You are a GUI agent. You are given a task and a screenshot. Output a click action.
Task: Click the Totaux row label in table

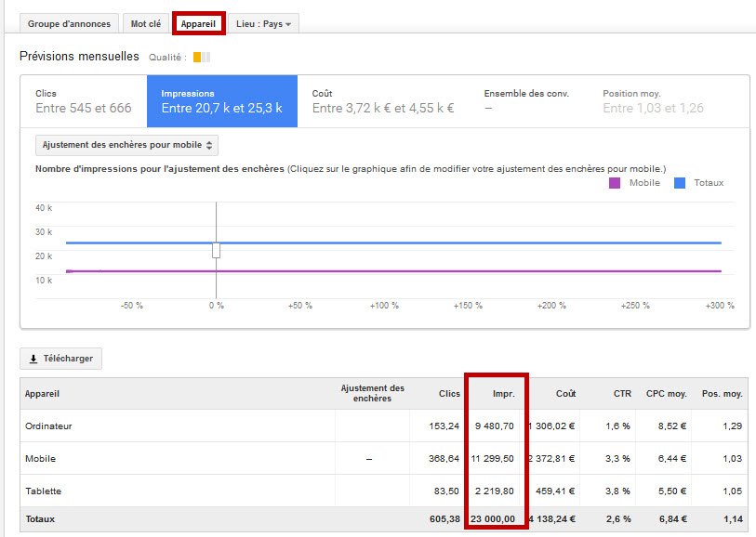[40, 519]
